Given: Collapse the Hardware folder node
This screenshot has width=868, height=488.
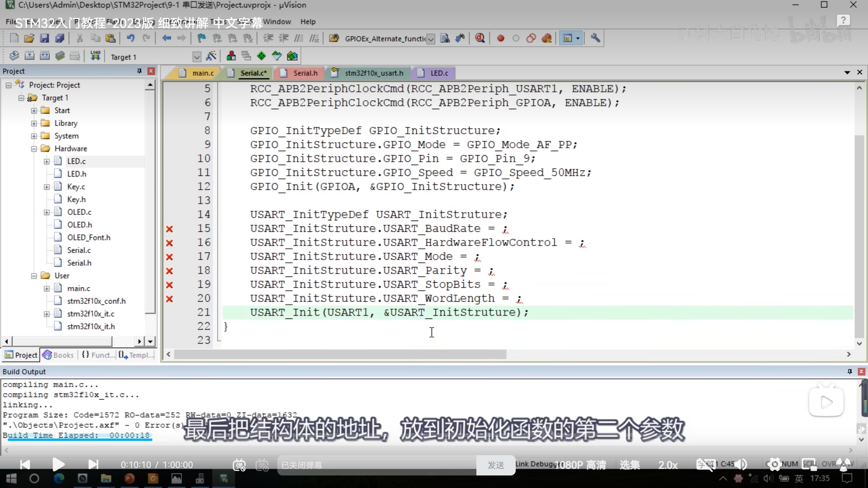Looking at the screenshot, I should pyautogui.click(x=34, y=149).
